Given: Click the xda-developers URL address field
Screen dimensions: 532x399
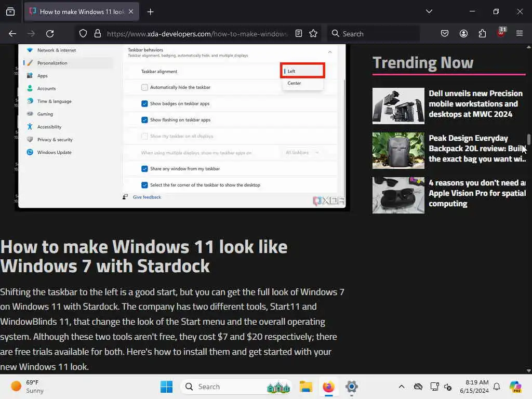Looking at the screenshot, I should click(197, 34).
